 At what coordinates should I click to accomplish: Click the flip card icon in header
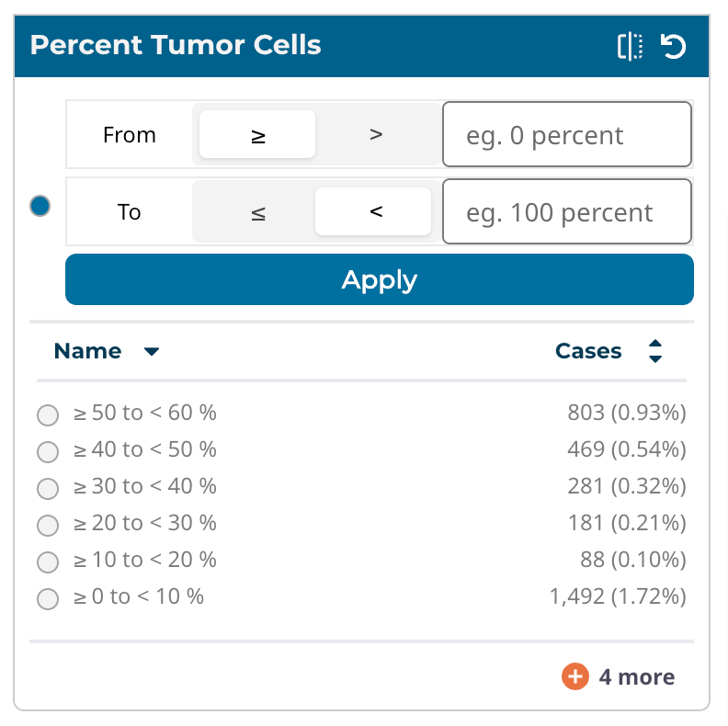tap(631, 46)
